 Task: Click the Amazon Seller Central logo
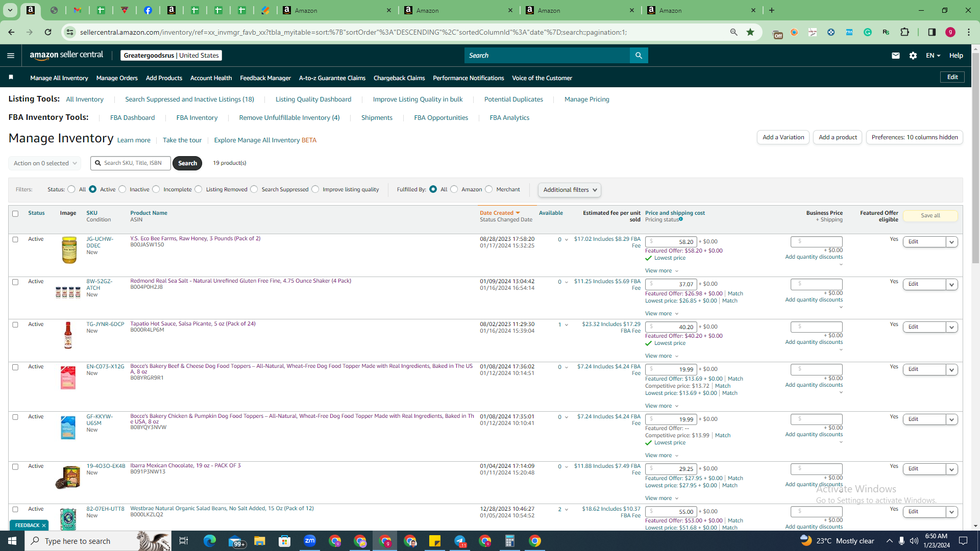click(66, 55)
